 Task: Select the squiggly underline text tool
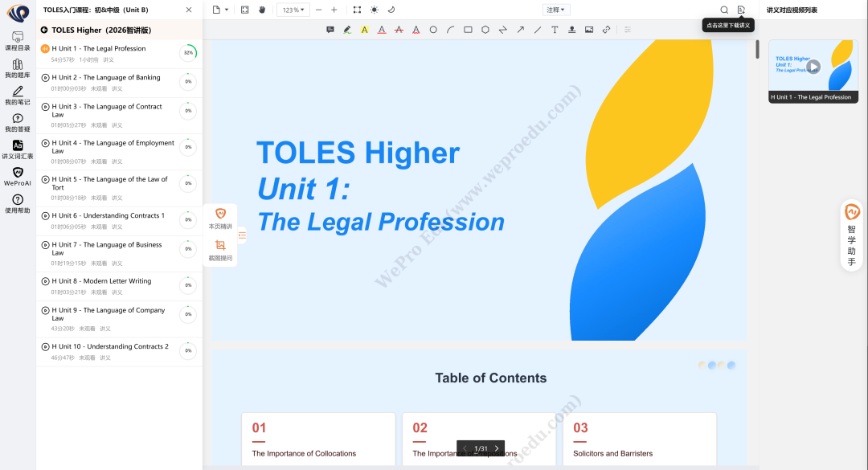(x=416, y=30)
